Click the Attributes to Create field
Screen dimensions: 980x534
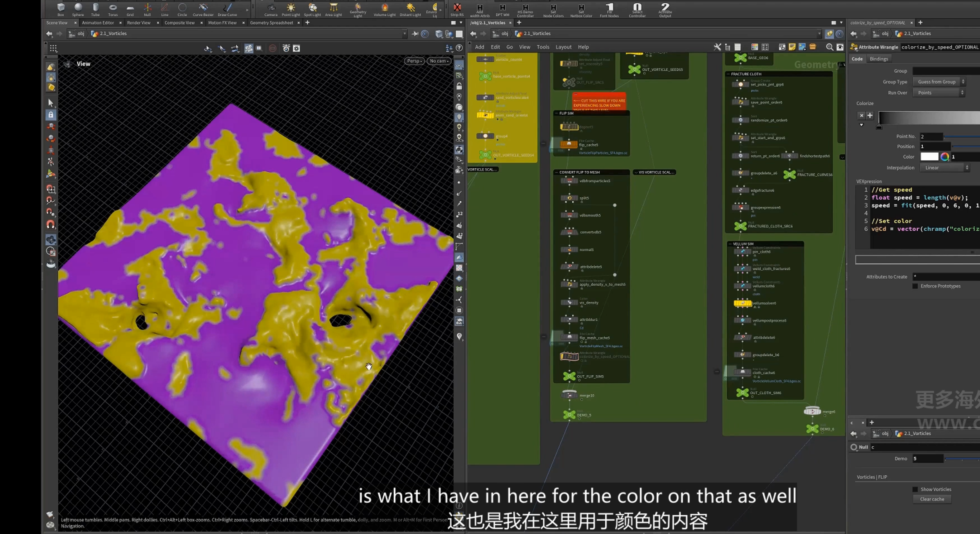946,277
